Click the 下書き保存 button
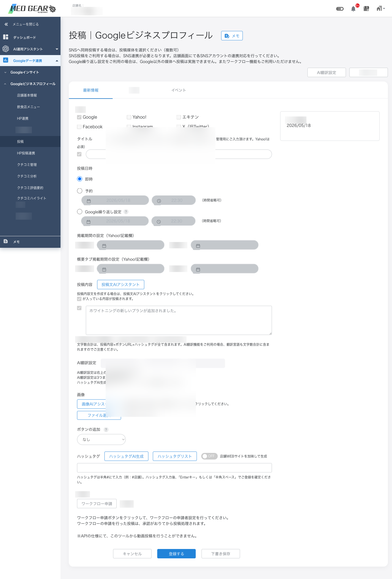This screenshot has height=579, width=392. click(221, 554)
